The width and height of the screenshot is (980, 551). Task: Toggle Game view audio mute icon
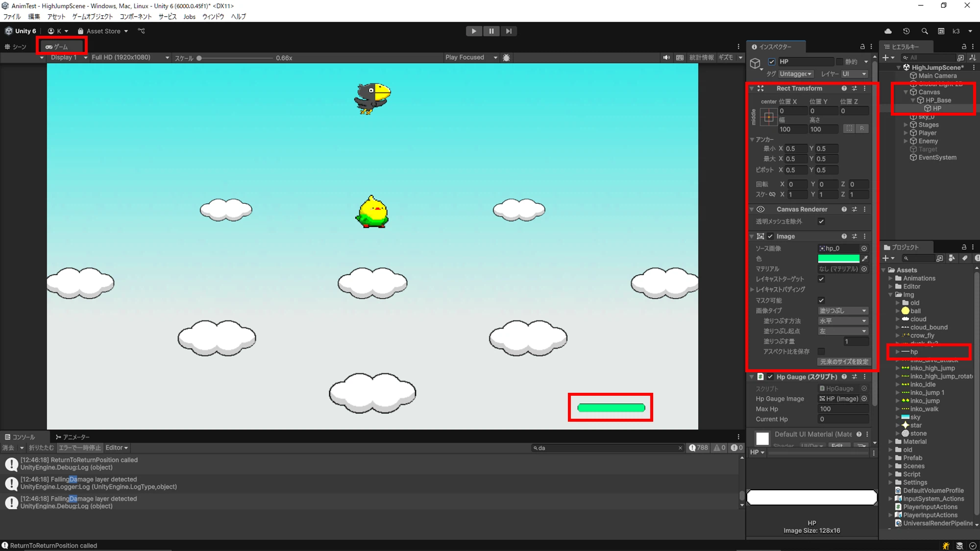666,57
